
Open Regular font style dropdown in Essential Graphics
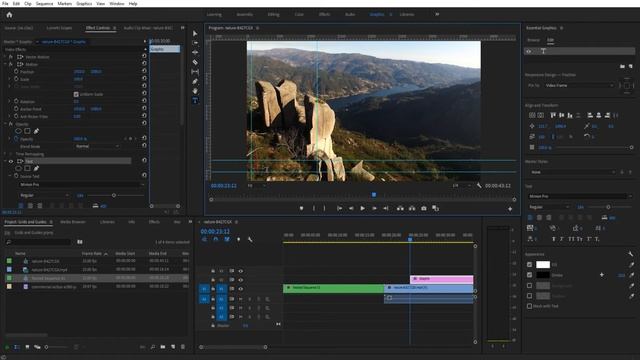tap(548, 207)
